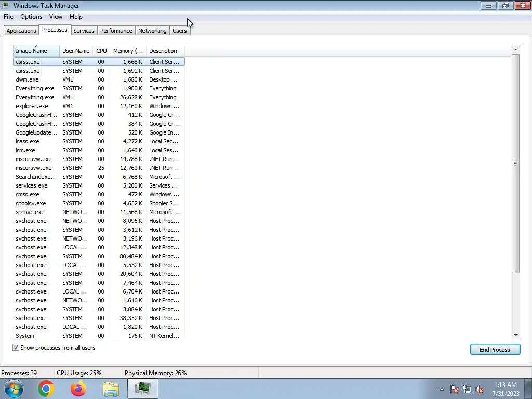Sort by Image Name column header
The image size is (532, 399).
tap(36, 51)
